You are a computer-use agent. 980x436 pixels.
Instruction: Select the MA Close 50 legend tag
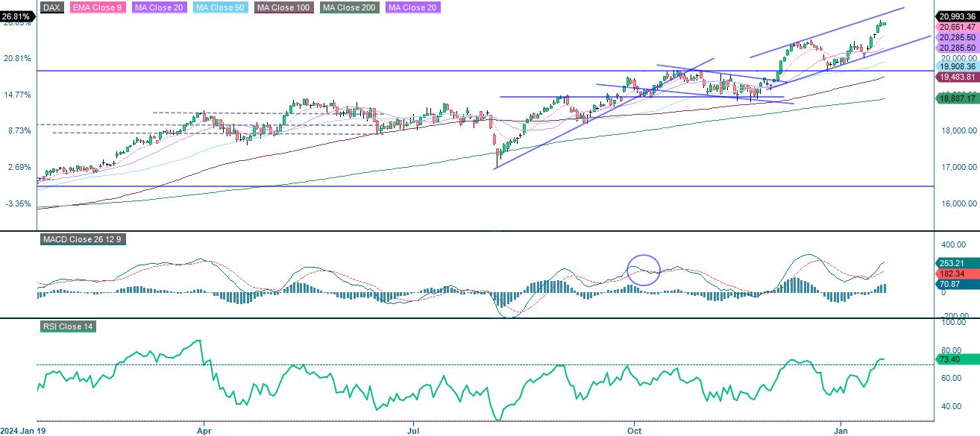pos(221,7)
